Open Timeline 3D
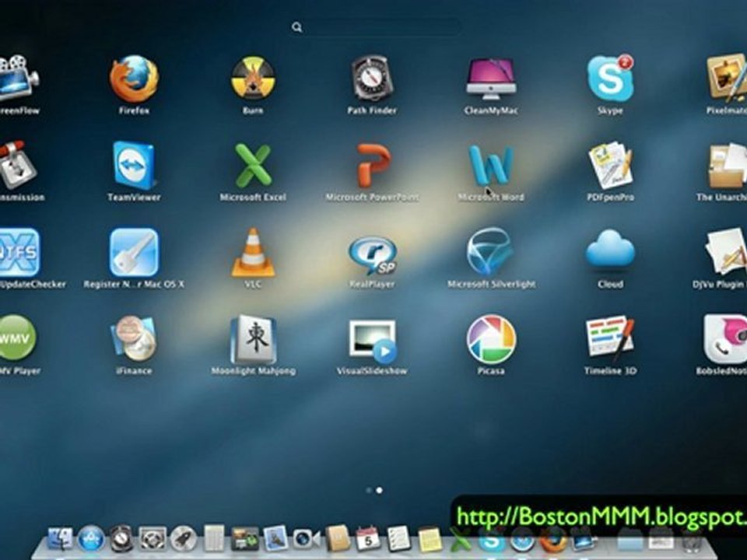Viewport: 747px width, 560px height. [610, 339]
